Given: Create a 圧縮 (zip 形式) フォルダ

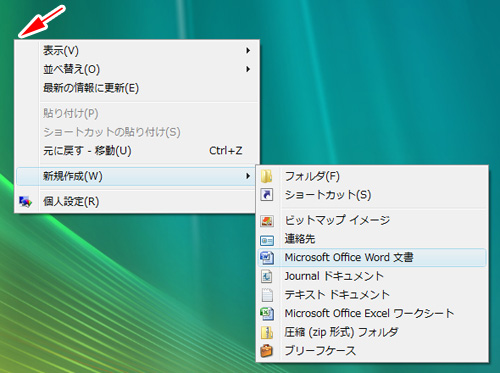Looking at the screenshot, I should pyautogui.click(x=372, y=332).
